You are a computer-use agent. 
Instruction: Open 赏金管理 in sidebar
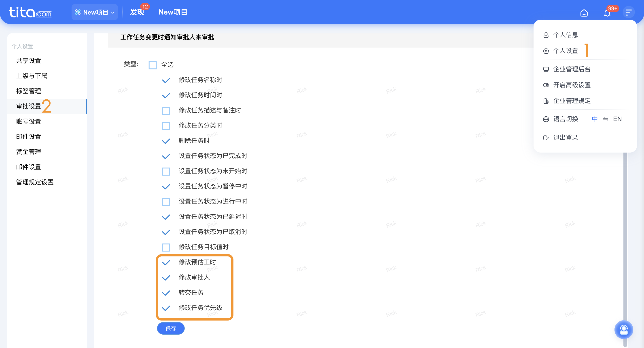tap(28, 152)
